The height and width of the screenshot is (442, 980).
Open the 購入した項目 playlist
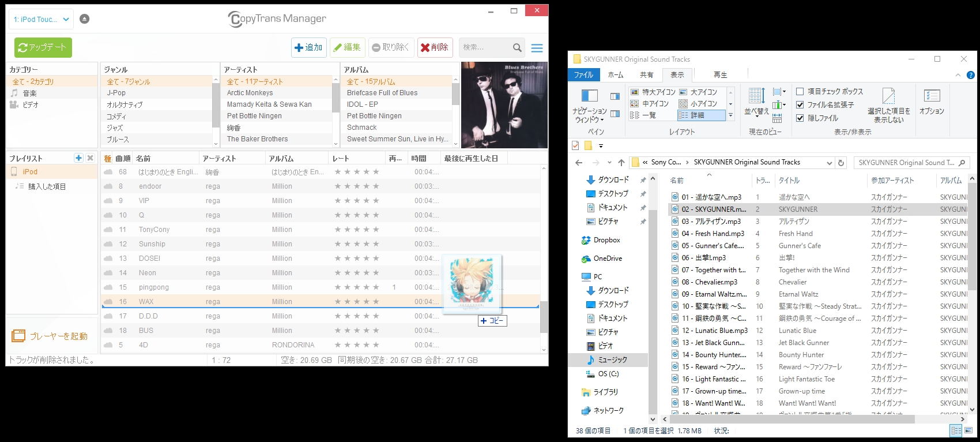[x=47, y=186]
